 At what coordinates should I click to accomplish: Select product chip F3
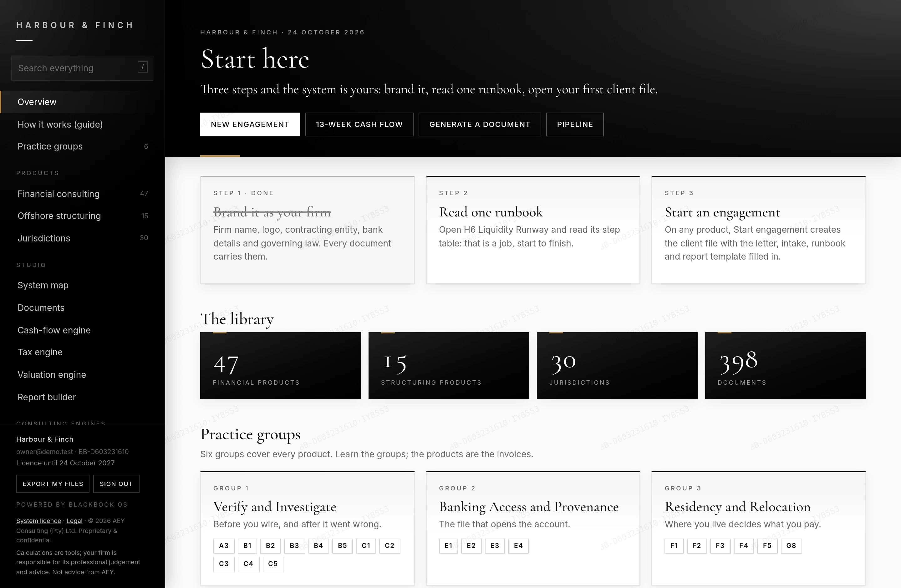[720, 546]
